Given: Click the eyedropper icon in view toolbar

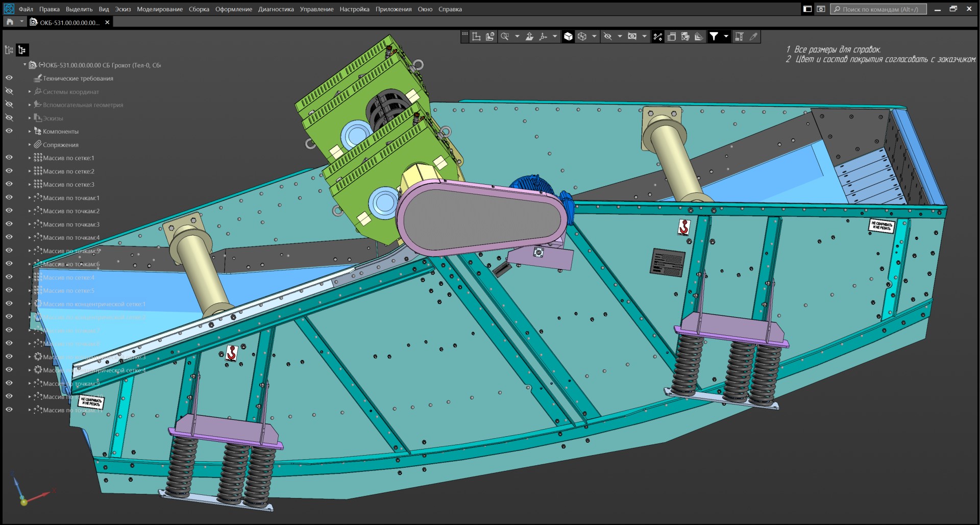Looking at the screenshot, I should tap(753, 36).
